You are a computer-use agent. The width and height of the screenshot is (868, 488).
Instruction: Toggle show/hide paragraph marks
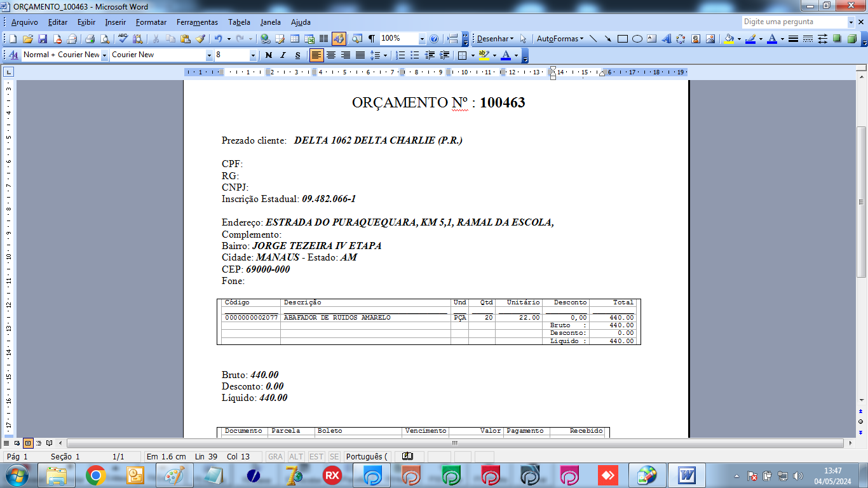(x=372, y=39)
